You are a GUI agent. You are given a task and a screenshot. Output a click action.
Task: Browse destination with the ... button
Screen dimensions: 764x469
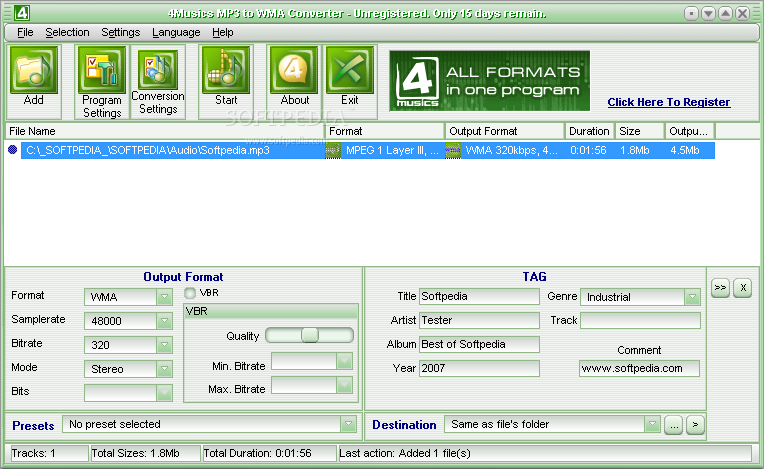coord(673,425)
